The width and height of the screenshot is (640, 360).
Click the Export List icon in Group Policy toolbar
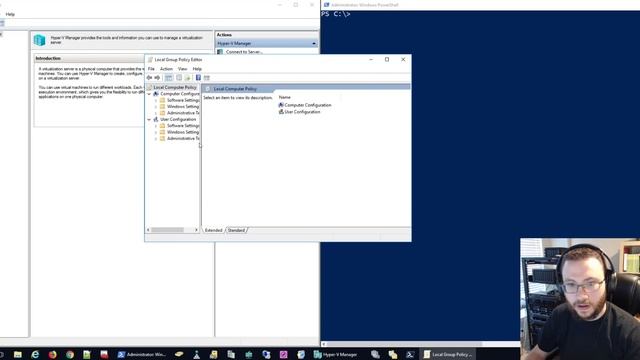pyautogui.click(x=188, y=78)
